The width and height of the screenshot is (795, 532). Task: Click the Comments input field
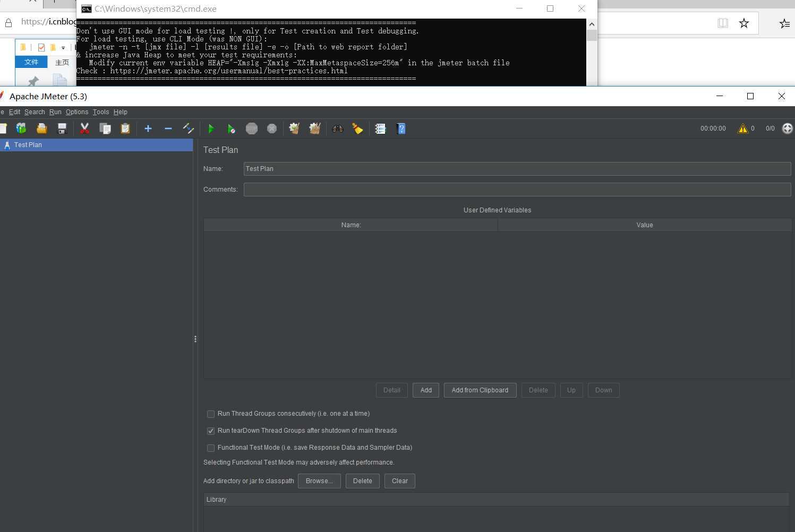click(517, 190)
